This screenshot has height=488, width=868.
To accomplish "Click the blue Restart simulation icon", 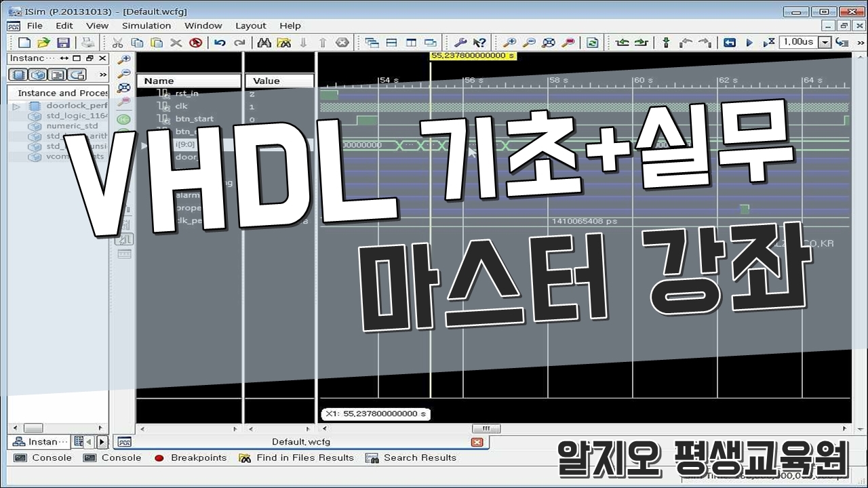I will click(x=730, y=42).
